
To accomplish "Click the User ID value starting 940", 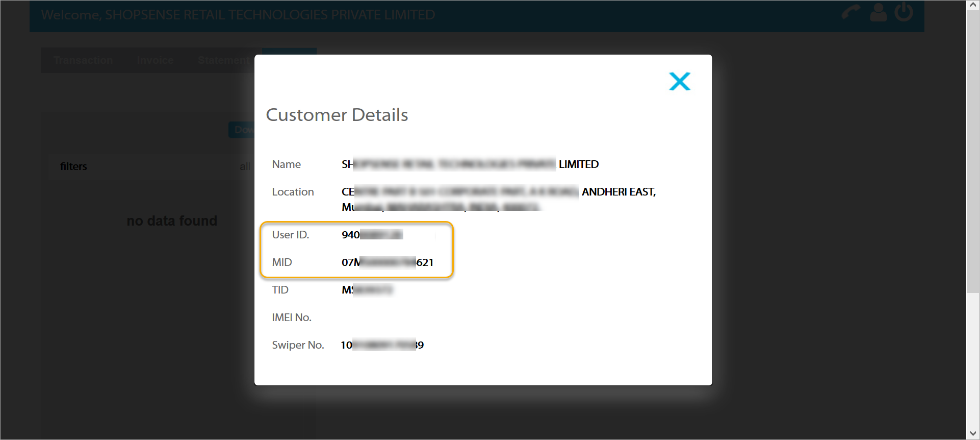I will [x=372, y=235].
